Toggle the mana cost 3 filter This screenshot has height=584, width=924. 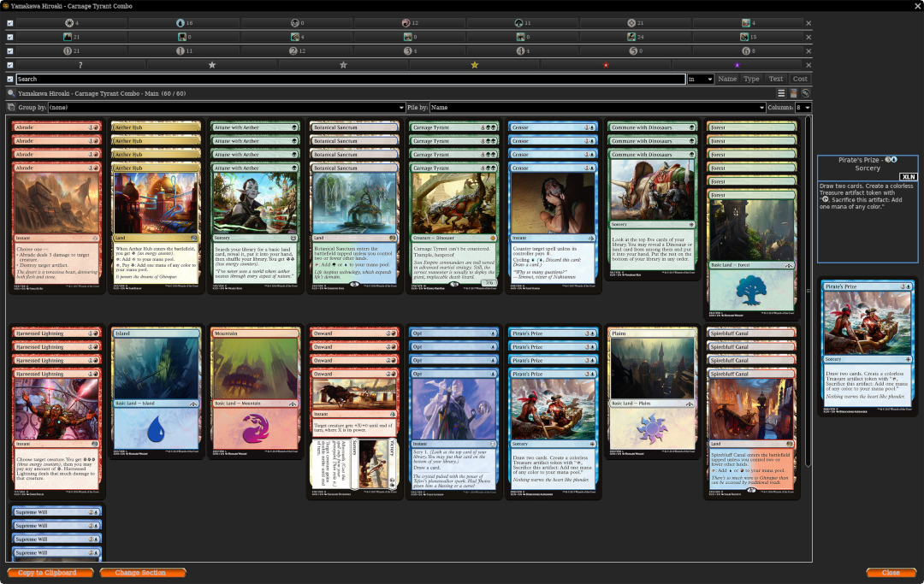410,51
